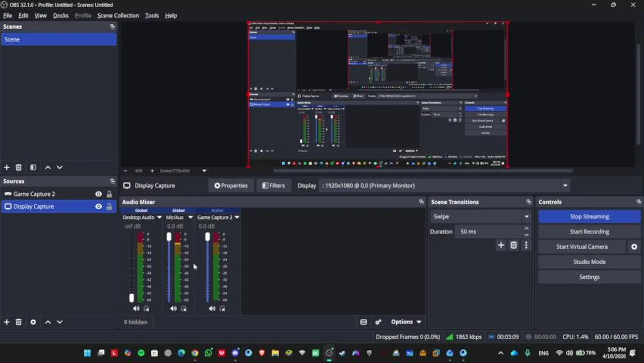The image size is (644, 363).
Task: Increase transition Duration with the up arrow
Action: tap(527, 229)
